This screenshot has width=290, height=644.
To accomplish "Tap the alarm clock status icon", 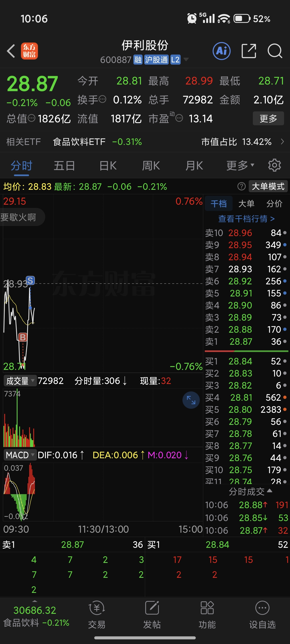I will (192, 18).
